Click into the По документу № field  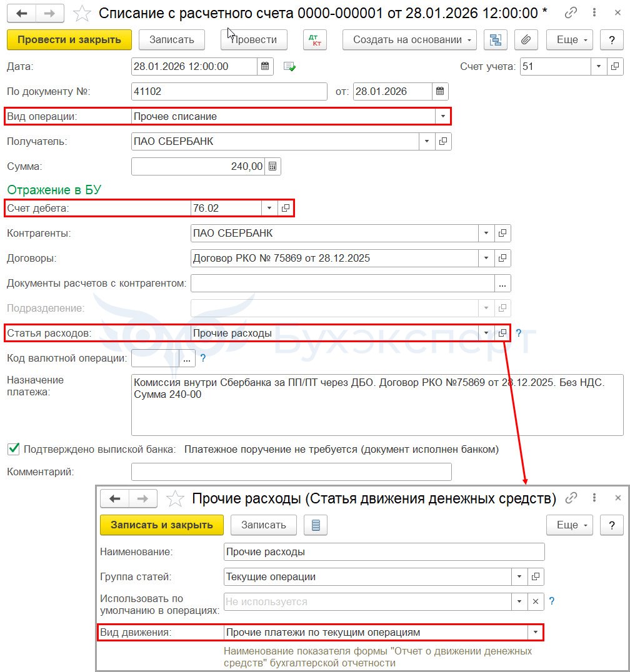click(229, 91)
